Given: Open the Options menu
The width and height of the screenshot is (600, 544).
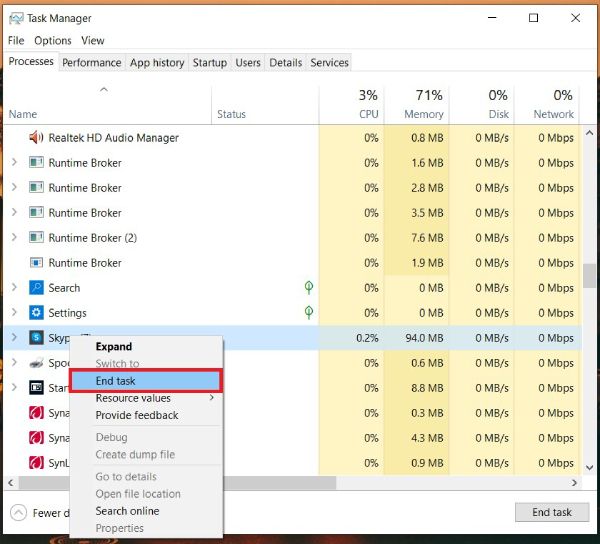Looking at the screenshot, I should (x=53, y=41).
